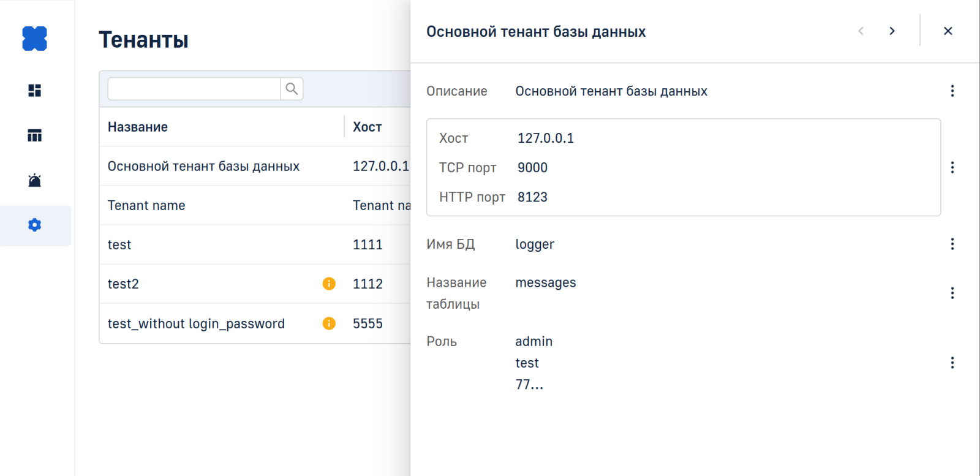
Task: Open options menu for host and ports block
Action: [x=952, y=167]
